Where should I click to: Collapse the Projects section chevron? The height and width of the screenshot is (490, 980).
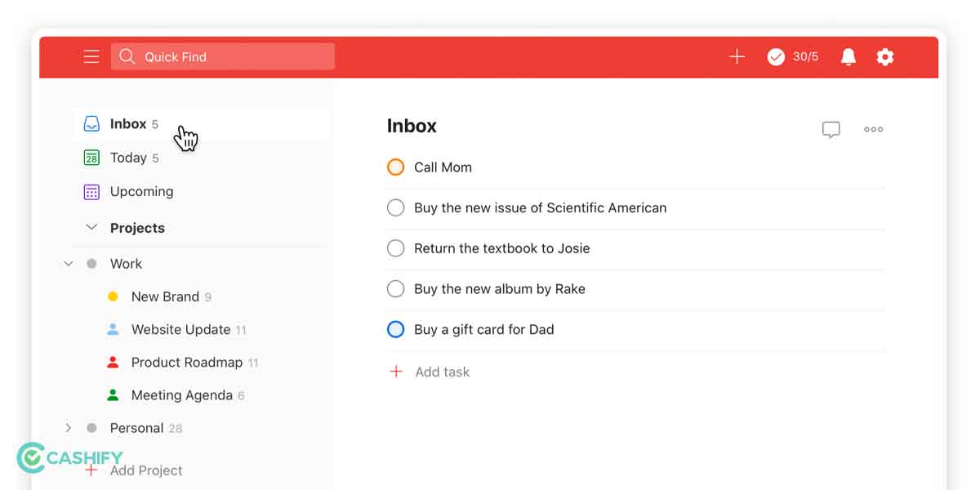(x=91, y=228)
